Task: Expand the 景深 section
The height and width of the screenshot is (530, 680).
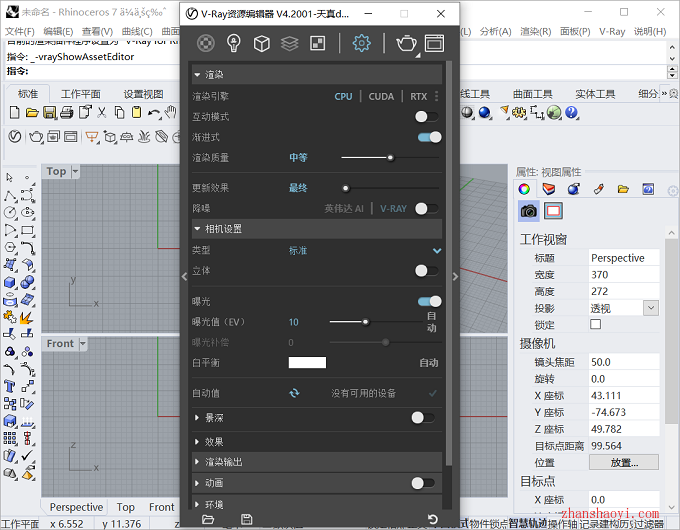Action: pyautogui.click(x=197, y=418)
